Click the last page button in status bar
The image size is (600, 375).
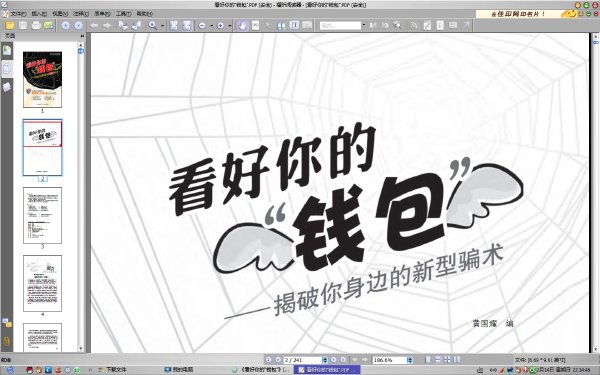[343, 360]
